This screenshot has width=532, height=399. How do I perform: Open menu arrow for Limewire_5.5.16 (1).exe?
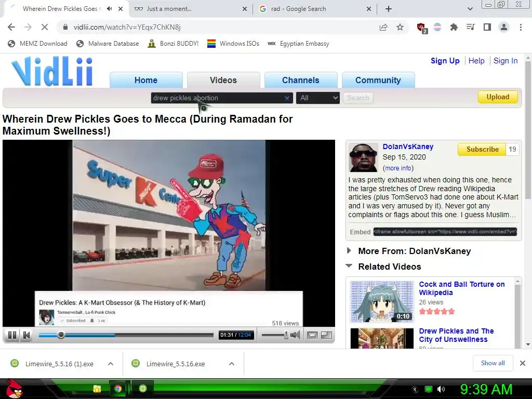(111, 364)
